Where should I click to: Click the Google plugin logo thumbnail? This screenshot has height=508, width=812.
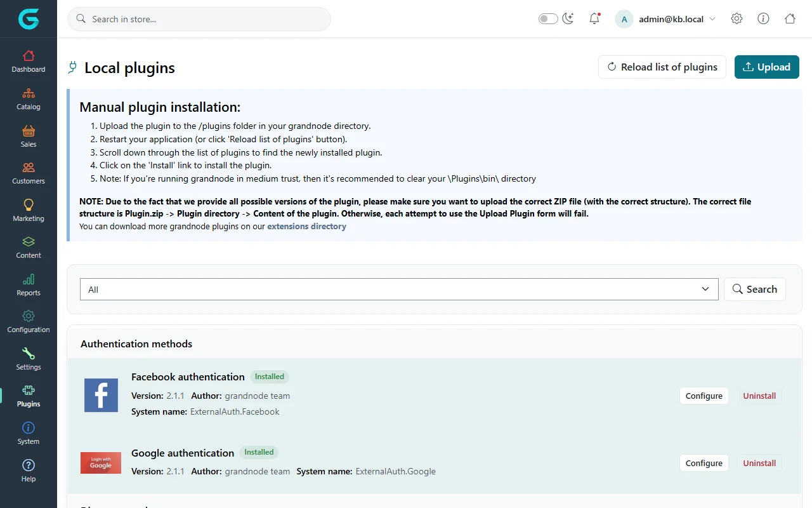point(101,463)
